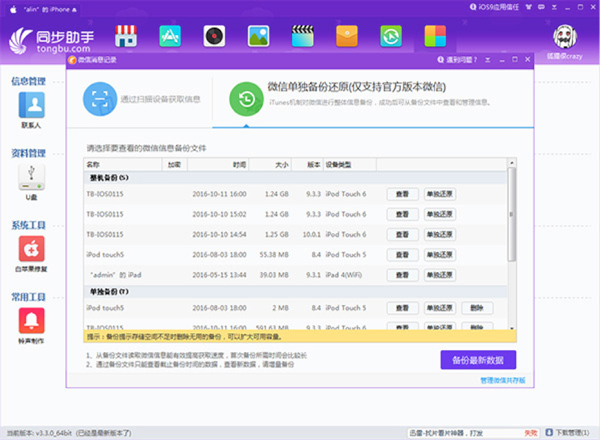Sort by the name column header
The width and height of the screenshot is (600, 440).
(122, 165)
